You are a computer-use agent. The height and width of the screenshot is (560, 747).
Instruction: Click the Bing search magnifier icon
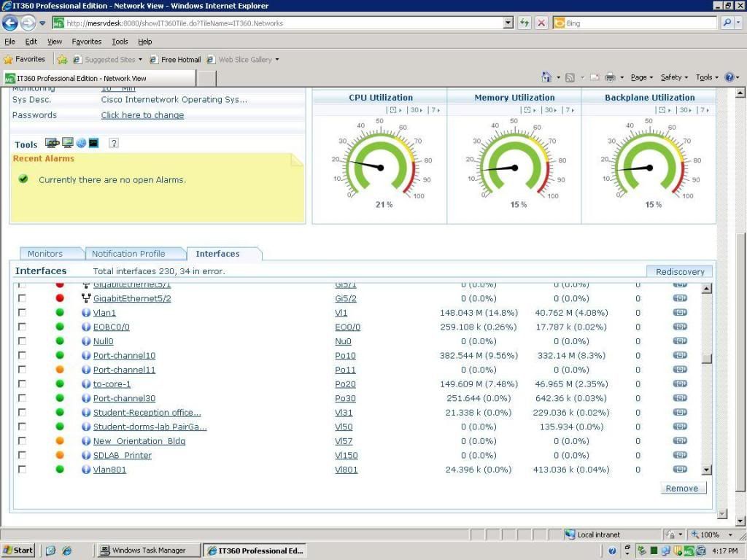pos(727,23)
